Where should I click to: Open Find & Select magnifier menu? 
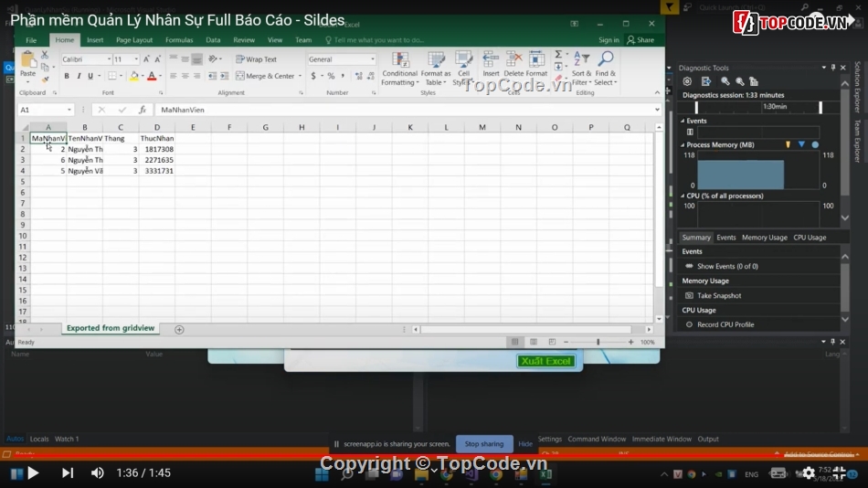[606, 69]
